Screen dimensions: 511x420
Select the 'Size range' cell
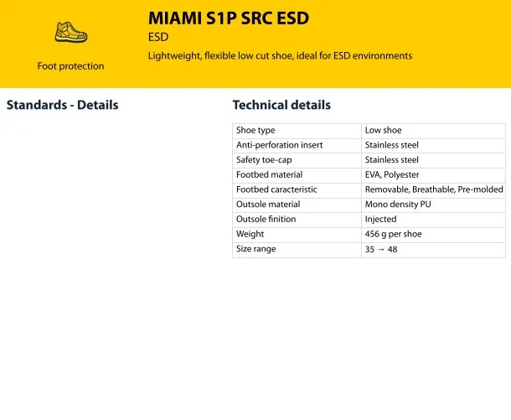pos(297,250)
